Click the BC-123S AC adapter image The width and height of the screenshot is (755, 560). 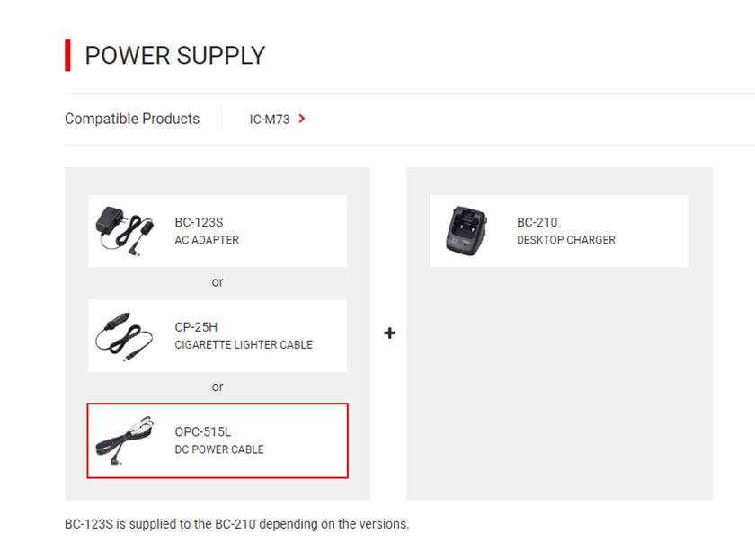(125, 231)
